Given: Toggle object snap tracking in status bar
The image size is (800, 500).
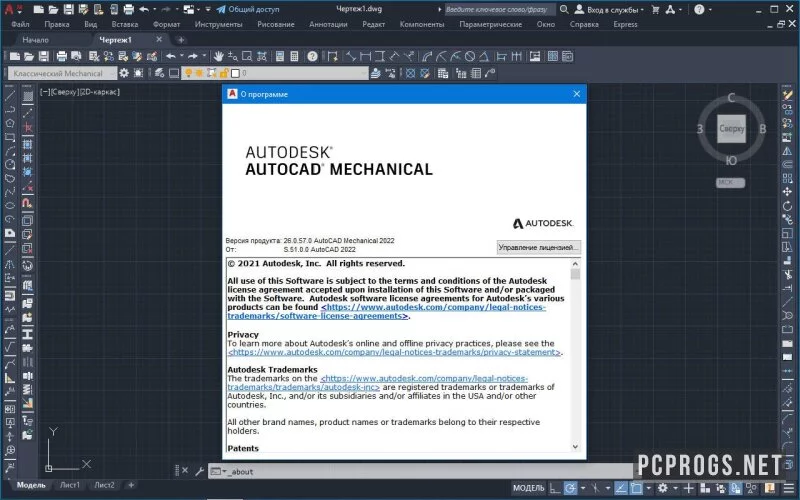Looking at the screenshot, I should click(x=620, y=488).
